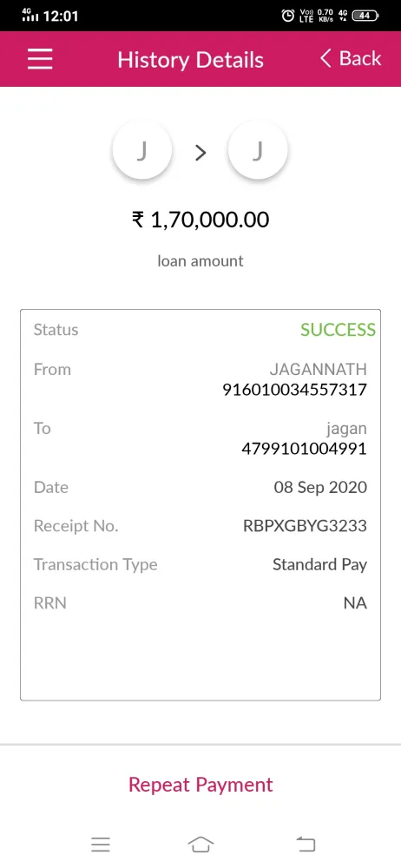Image resolution: width=401 pixels, height=868 pixels.
Task: Tap the recipient J avatar circle
Action: (x=258, y=150)
